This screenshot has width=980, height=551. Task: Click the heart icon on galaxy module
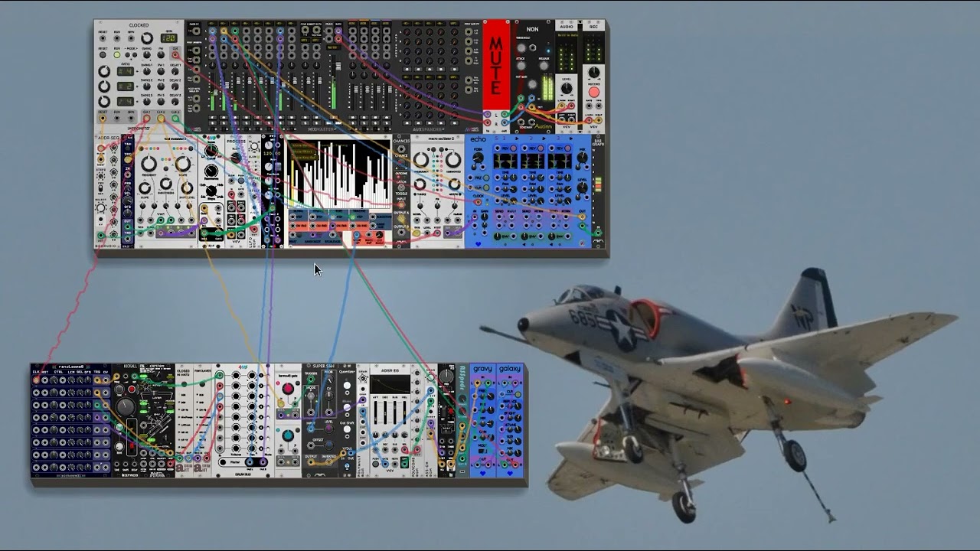(x=510, y=473)
